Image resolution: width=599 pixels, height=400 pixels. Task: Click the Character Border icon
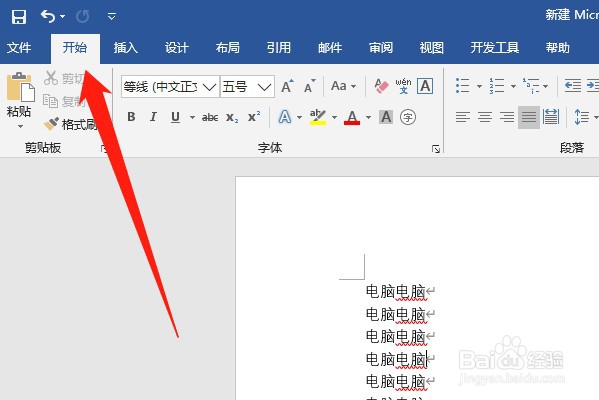(x=425, y=86)
